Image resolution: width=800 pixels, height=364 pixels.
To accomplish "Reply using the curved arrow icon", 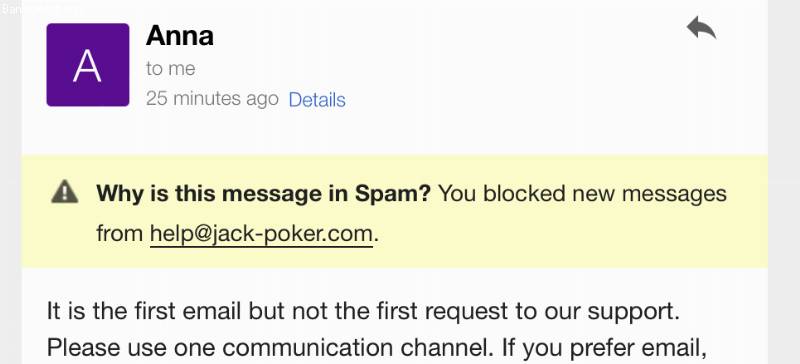I will [x=701, y=28].
